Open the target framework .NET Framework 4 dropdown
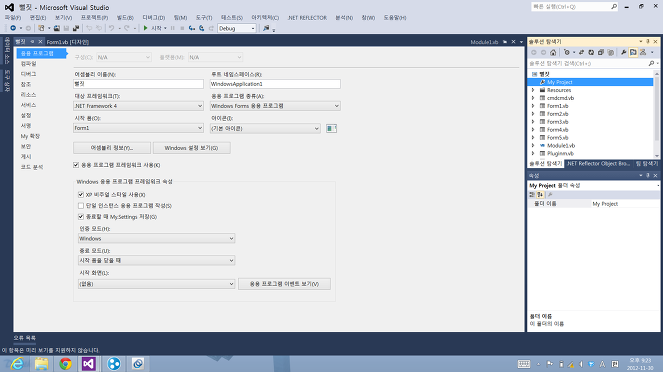Image resolution: width=663 pixels, height=372 pixels. coord(138,106)
